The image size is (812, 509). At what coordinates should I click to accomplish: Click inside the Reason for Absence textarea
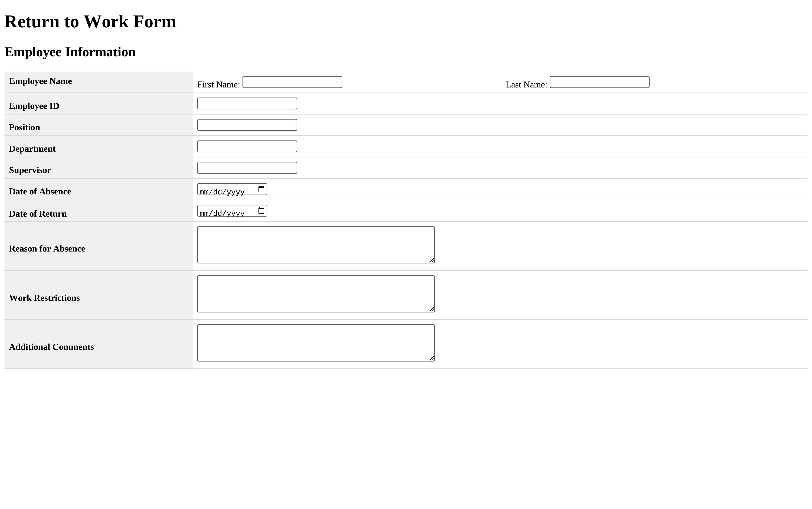[316, 245]
